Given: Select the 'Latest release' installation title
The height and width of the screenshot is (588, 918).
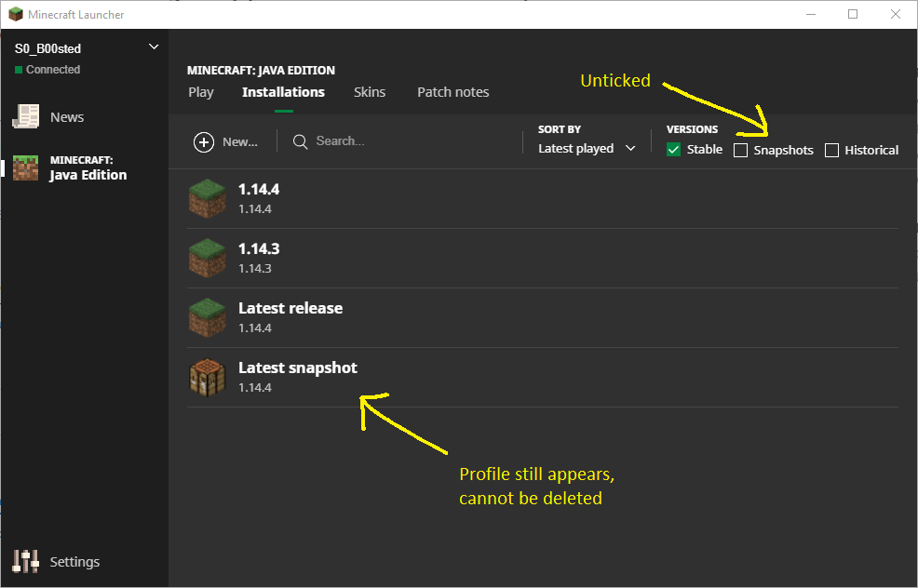Looking at the screenshot, I should tap(290, 308).
